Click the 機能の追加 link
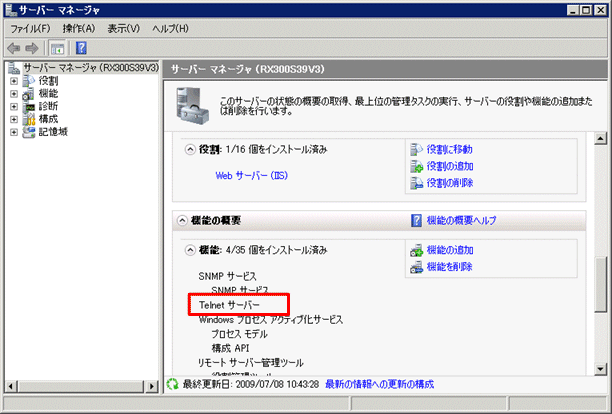This screenshot has height=414, width=612. (x=450, y=250)
